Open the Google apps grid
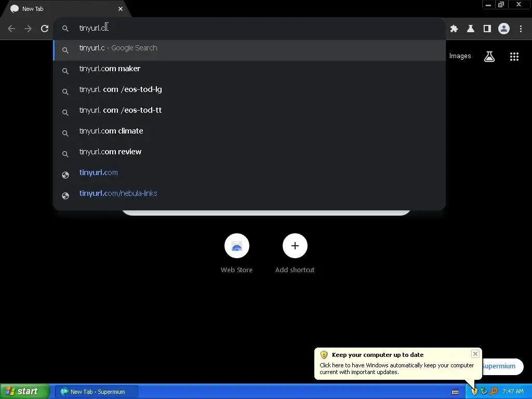Viewport: 532px width, 399px height. (x=514, y=56)
